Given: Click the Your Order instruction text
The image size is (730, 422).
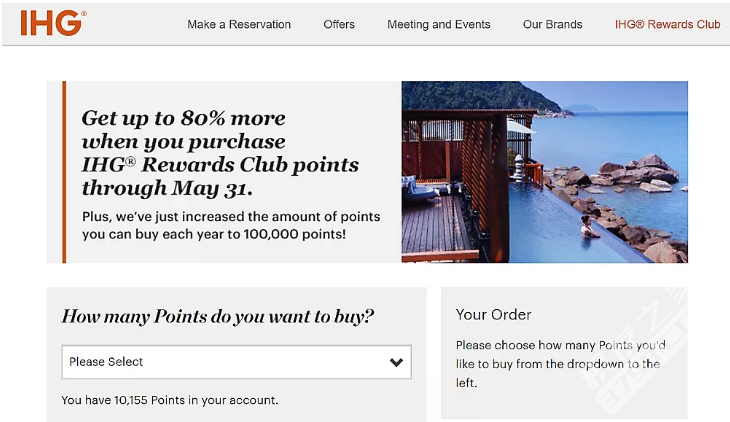Looking at the screenshot, I should click(561, 364).
